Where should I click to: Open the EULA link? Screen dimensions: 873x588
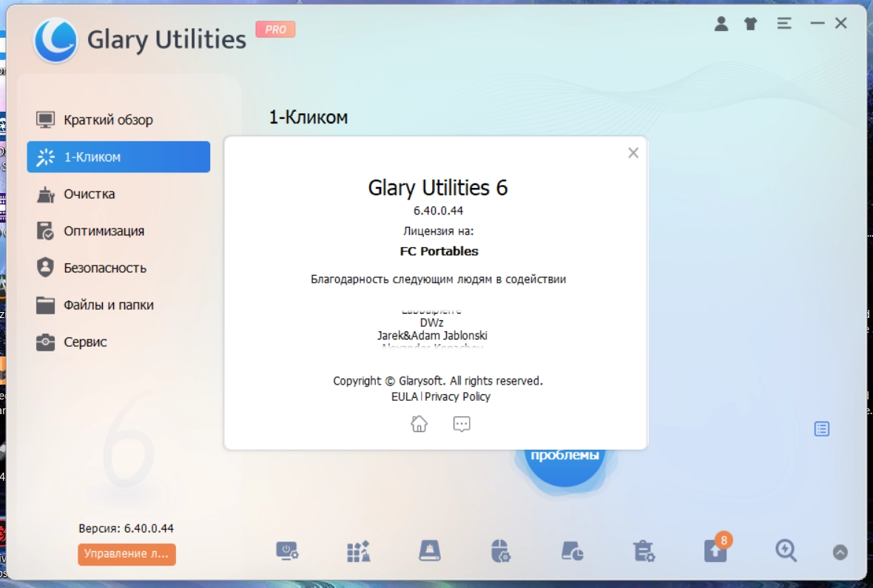coord(404,396)
